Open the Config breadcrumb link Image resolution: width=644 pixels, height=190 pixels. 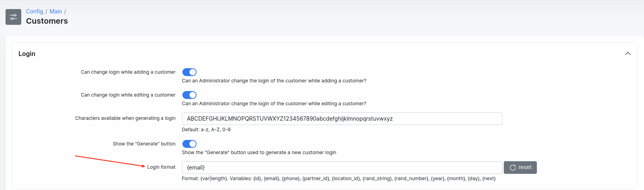[34, 11]
